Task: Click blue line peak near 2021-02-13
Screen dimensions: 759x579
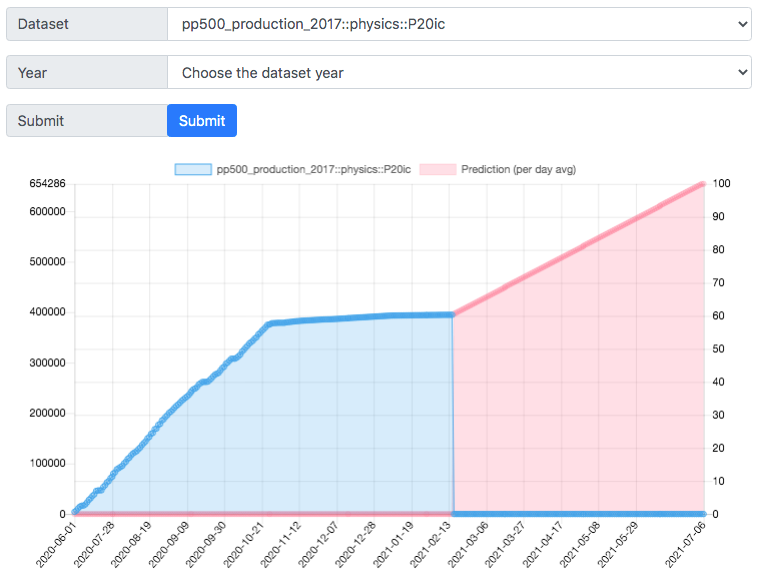Action: pyautogui.click(x=452, y=315)
